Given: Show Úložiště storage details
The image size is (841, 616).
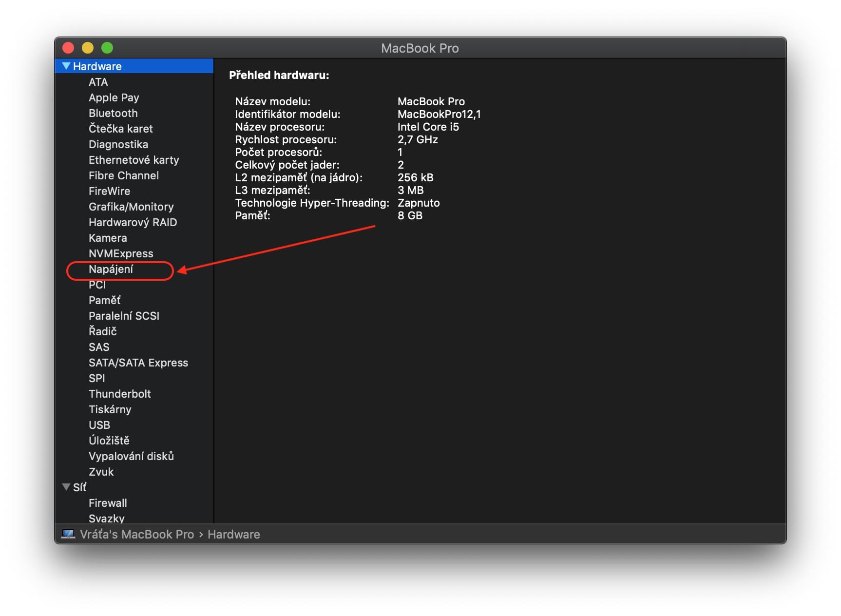Looking at the screenshot, I should coord(109,441).
